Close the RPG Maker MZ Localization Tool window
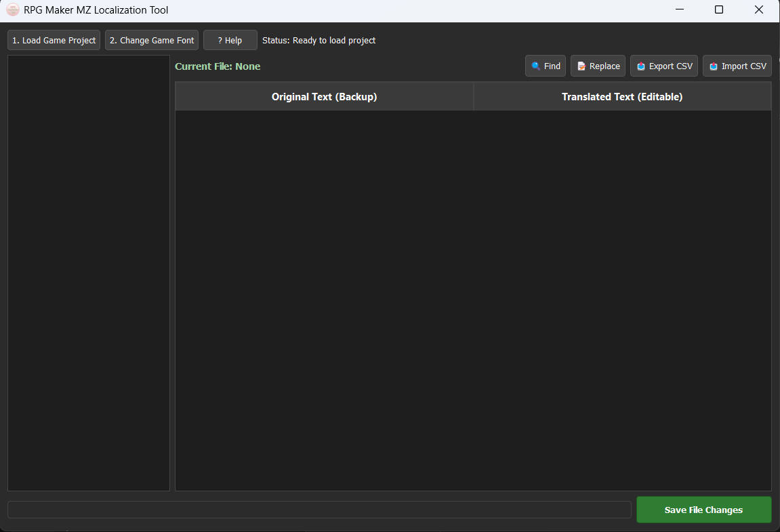This screenshot has height=532, width=780. [x=758, y=10]
